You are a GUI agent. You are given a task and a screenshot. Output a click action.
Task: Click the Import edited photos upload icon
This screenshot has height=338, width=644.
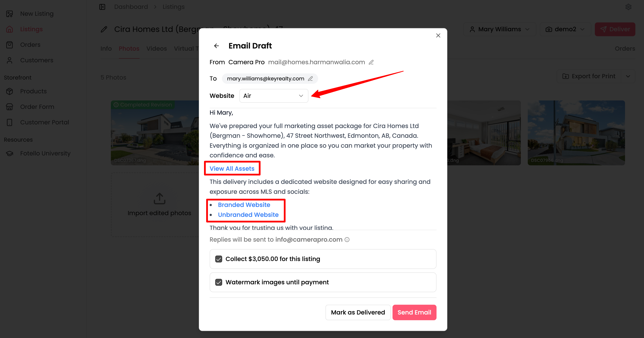(x=160, y=199)
